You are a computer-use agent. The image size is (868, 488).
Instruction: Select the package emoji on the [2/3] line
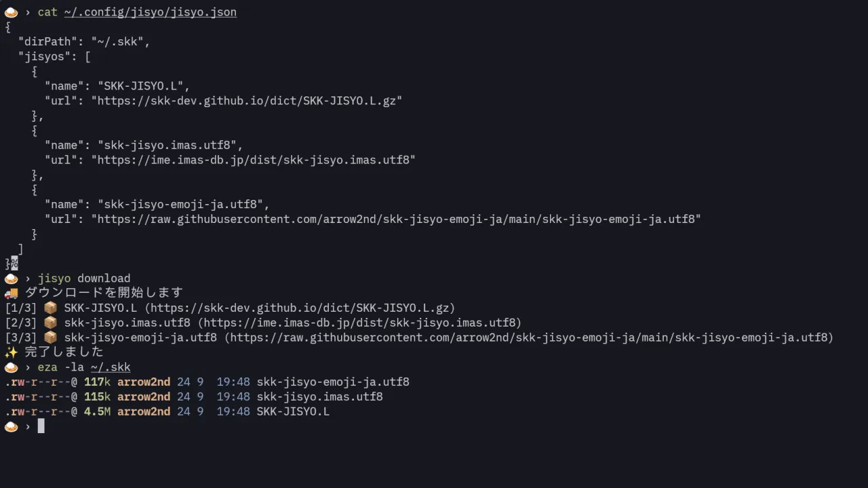tap(50, 323)
